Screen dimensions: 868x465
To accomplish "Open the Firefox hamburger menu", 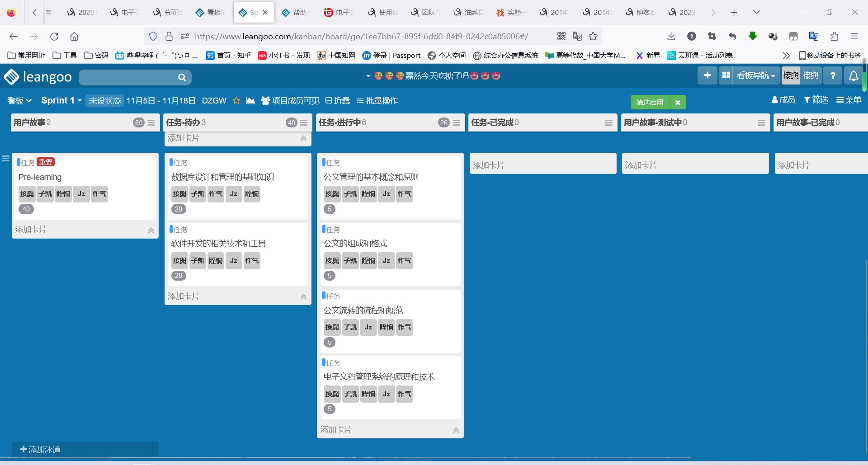I will 854,36.
